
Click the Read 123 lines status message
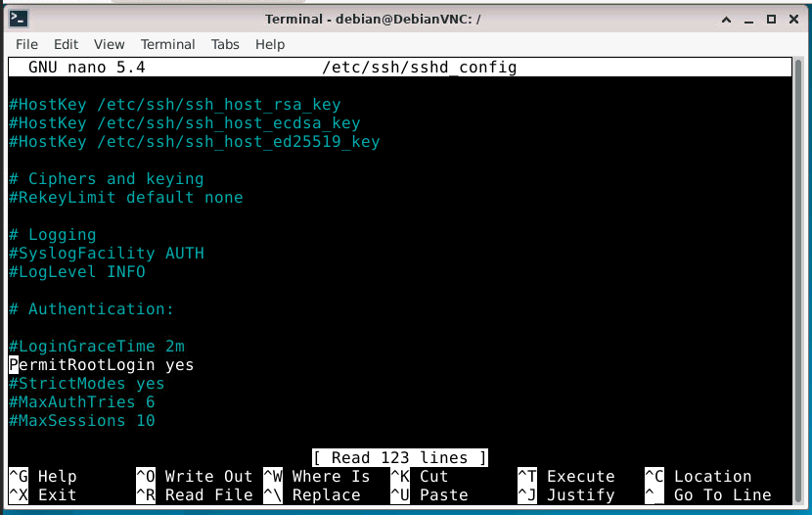[x=400, y=458]
